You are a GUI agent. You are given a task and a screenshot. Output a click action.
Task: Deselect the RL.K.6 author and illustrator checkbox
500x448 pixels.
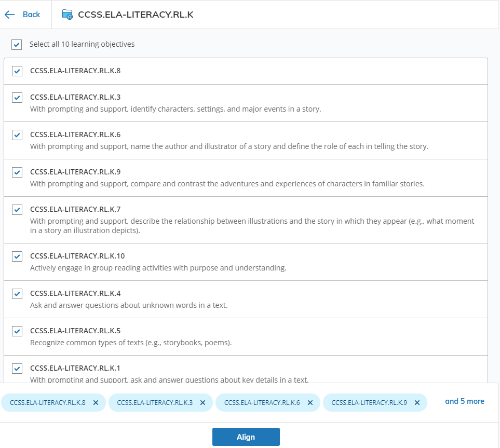point(17,135)
